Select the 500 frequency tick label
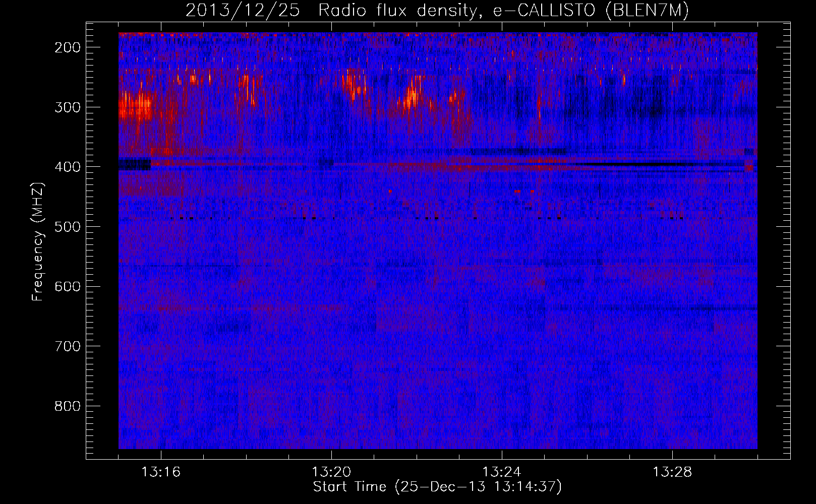 point(68,227)
